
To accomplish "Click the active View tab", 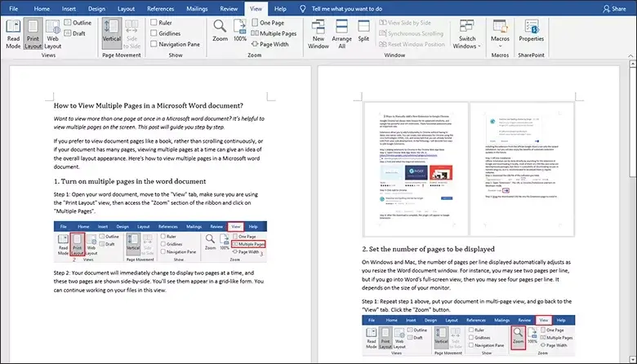I will [x=256, y=8].
